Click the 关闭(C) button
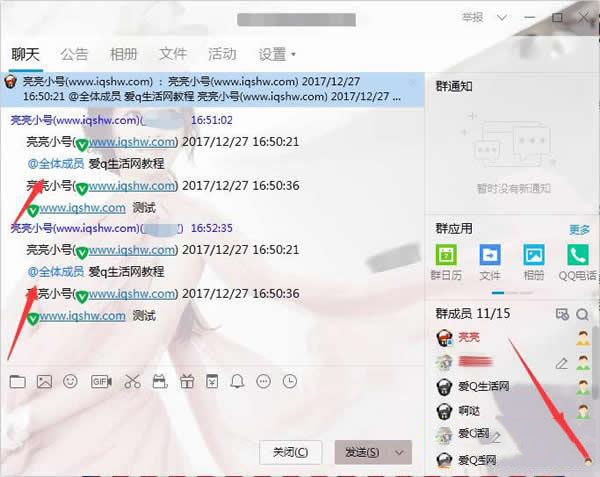 290,453
